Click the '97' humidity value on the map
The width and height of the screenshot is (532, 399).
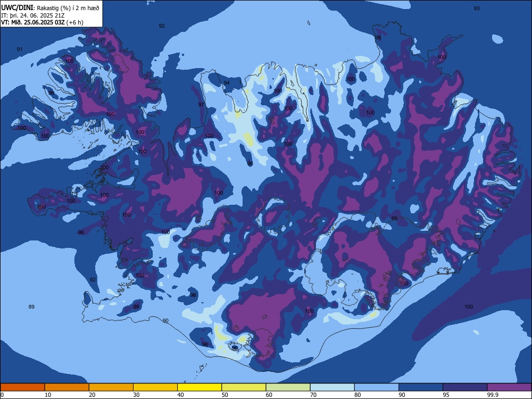201,104
